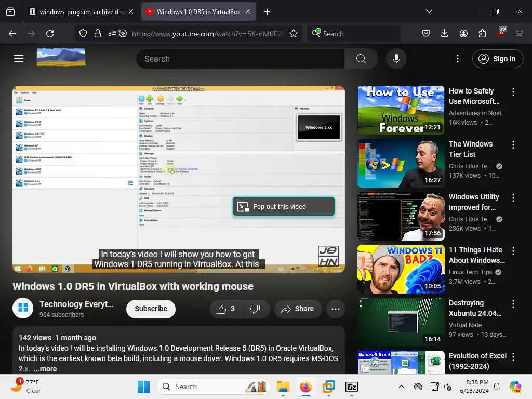The width and height of the screenshot is (532, 399).
Task: Open options for The Windows Tier List
Action: click(x=513, y=145)
